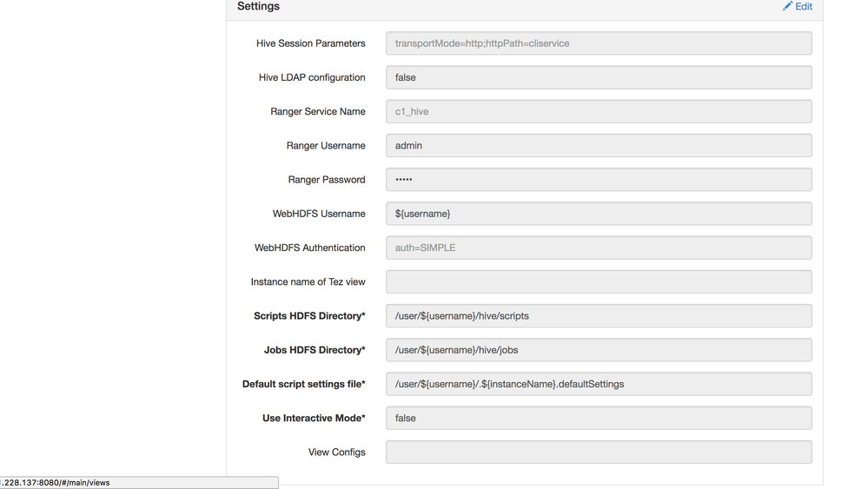Click the Hive Session Parameters field
The width and height of the screenshot is (868, 489).
coord(599,43)
